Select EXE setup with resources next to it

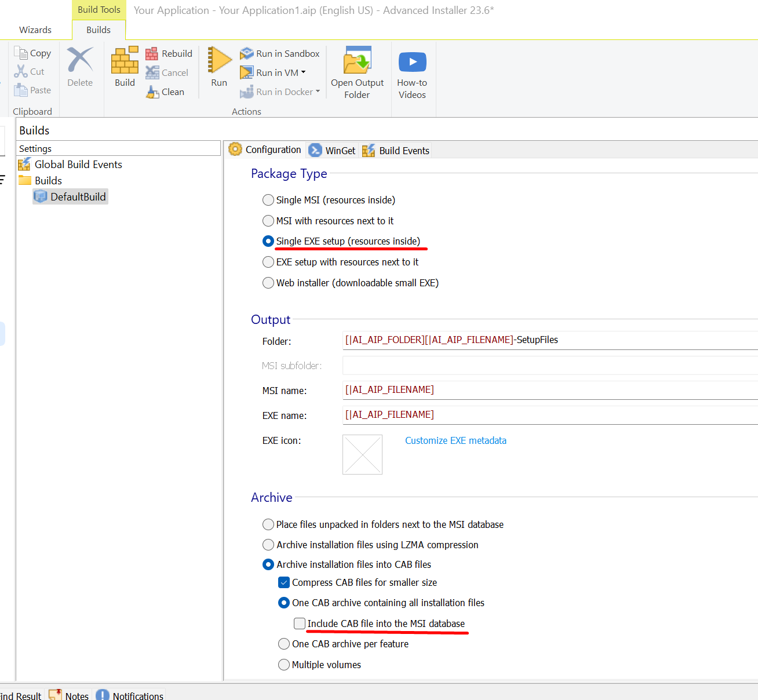click(268, 262)
